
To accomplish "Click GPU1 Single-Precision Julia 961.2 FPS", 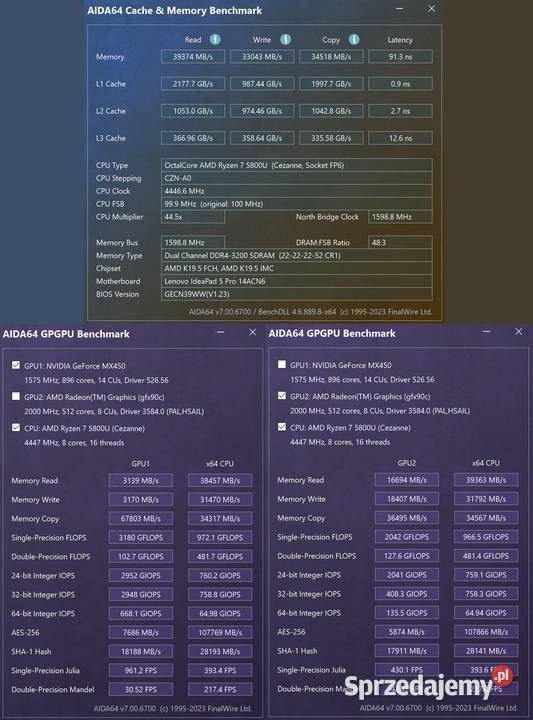I will (x=140, y=670).
